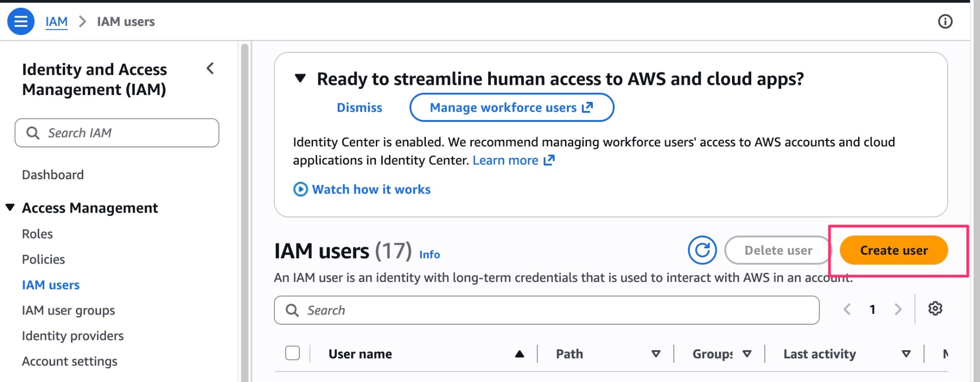980x382 pixels.
Task: Open Policies in the sidebar
Action: (x=44, y=260)
